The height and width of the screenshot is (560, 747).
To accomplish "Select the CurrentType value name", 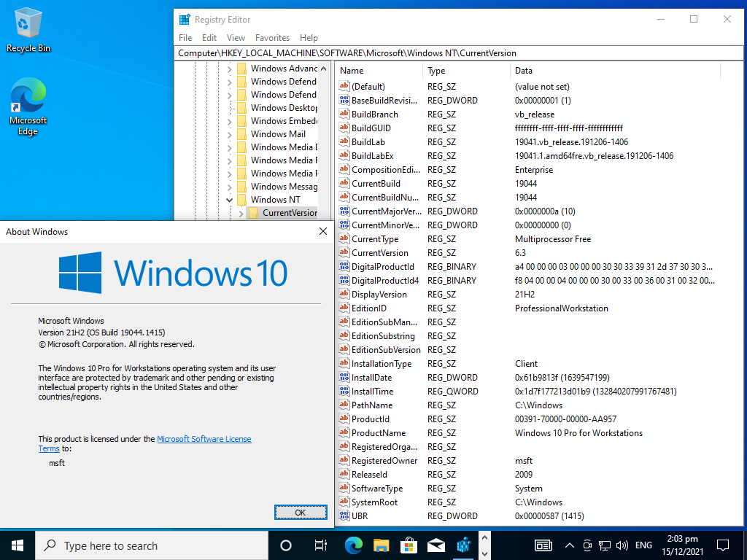I will pos(375,239).
